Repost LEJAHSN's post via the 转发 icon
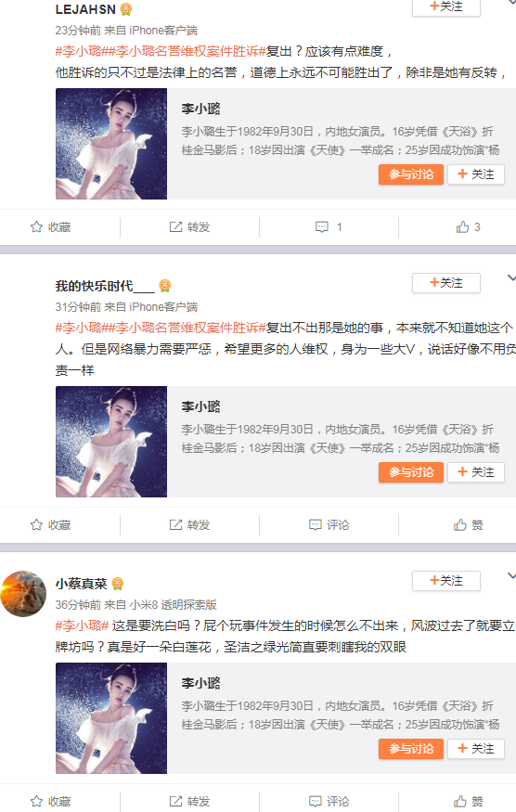516x812 pixels. pyautogui.click(x=176, y=226)
